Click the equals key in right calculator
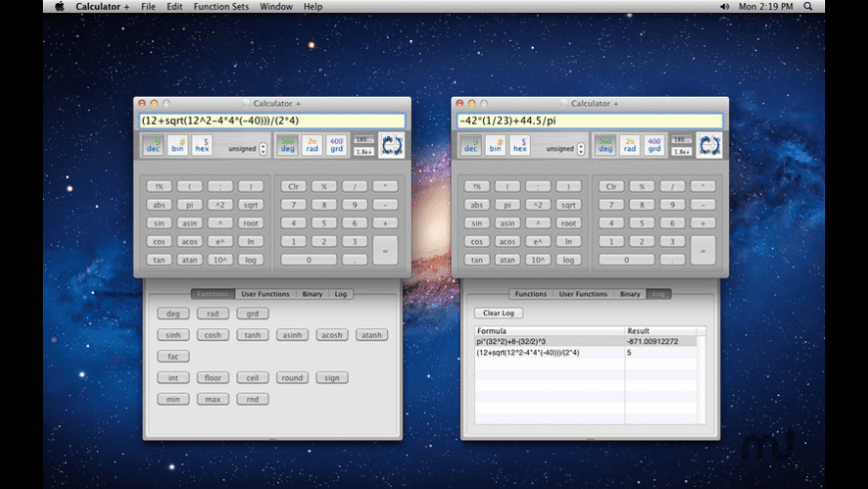Screen dimensions: 868x489 [x=703, y=250]
